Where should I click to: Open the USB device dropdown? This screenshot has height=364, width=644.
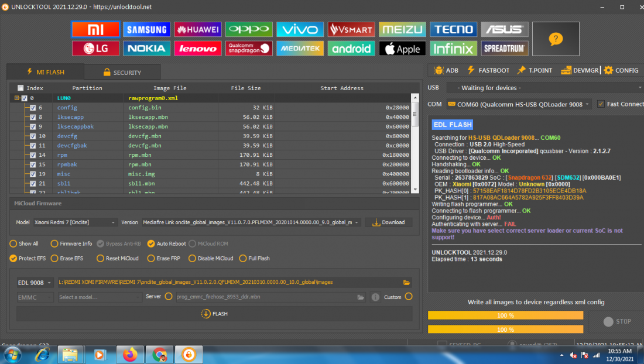545,88
